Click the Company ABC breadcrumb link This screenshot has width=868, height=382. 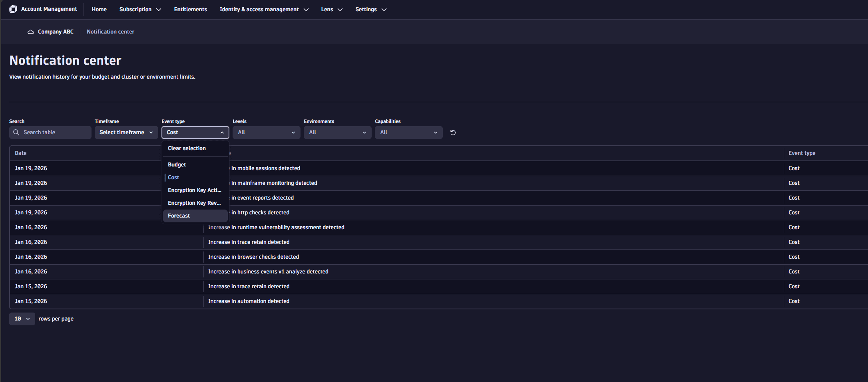click(55, 32)
